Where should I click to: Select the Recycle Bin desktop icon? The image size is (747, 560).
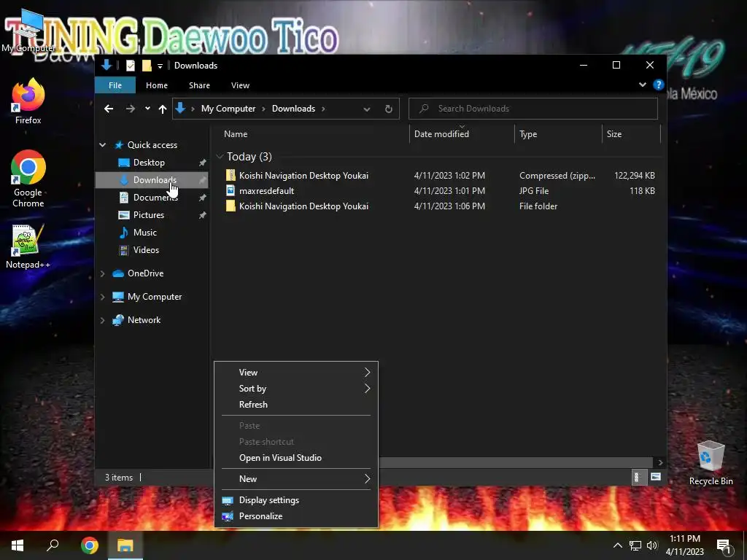click(x=711, y=463)
